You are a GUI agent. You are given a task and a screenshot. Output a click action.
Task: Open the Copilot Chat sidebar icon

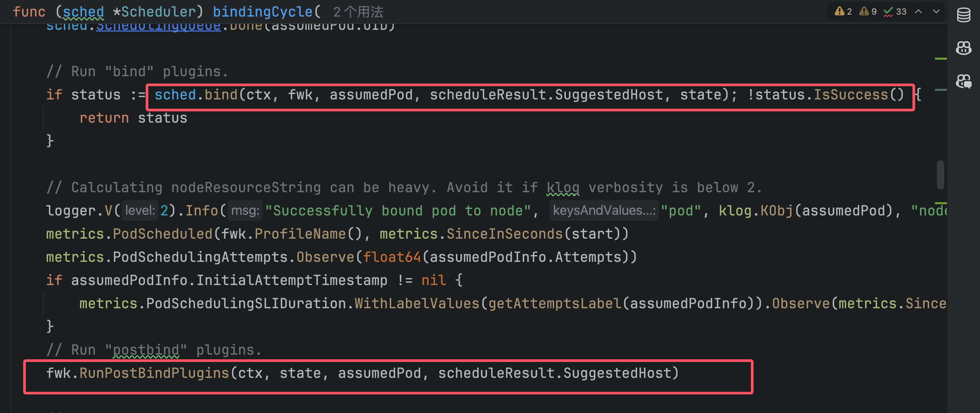click(963, 81)
